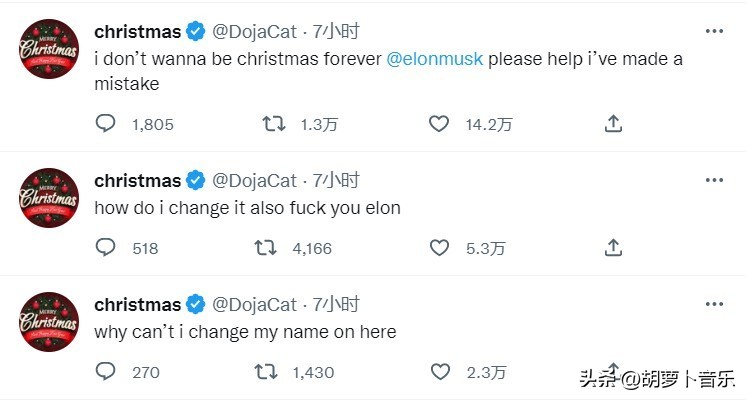
Task: Open more options on second tweet
Action: [x=714, y=181]
